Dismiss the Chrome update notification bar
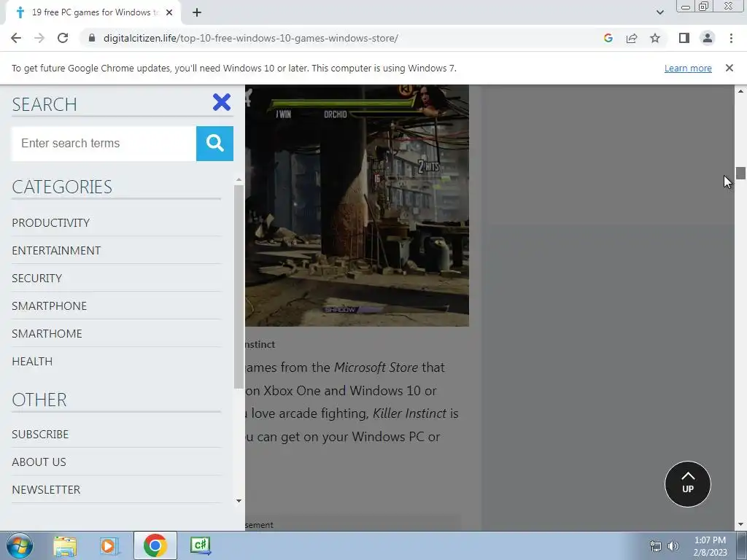747x560 pixels. pos(729,68)
